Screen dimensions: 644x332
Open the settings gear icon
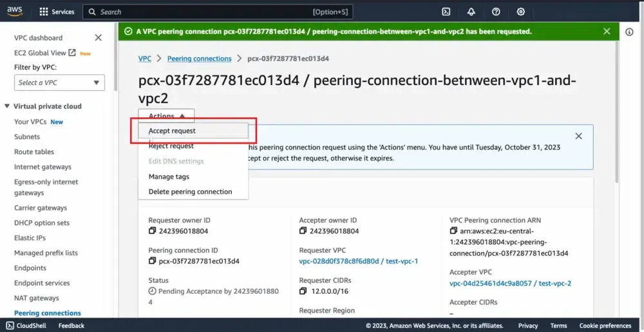521,12
